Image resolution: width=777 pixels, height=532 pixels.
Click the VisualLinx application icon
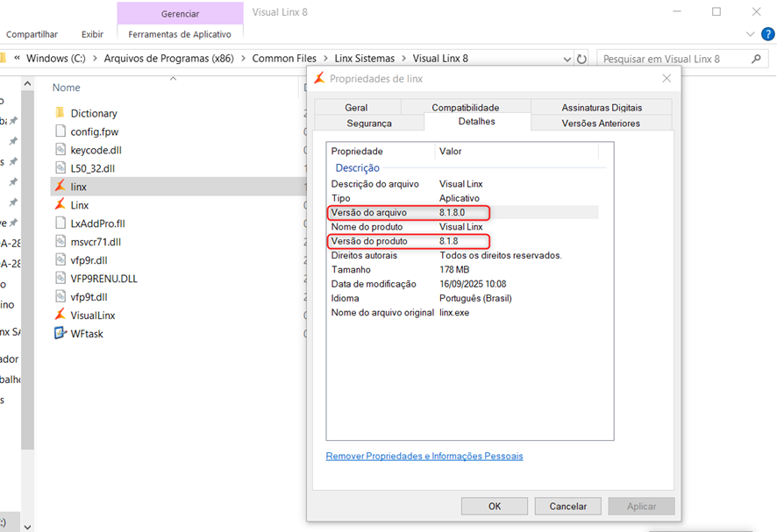[60, 315]
